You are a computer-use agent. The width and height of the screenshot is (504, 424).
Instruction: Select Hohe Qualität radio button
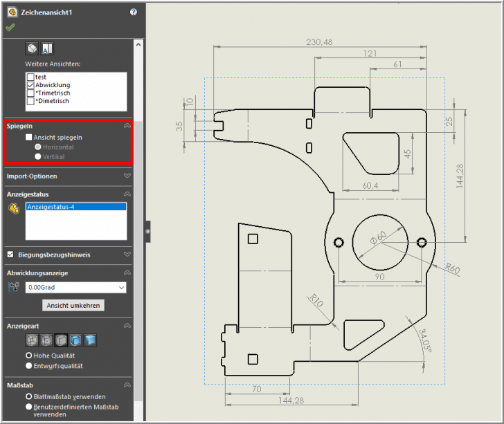[x=28, y=356]
